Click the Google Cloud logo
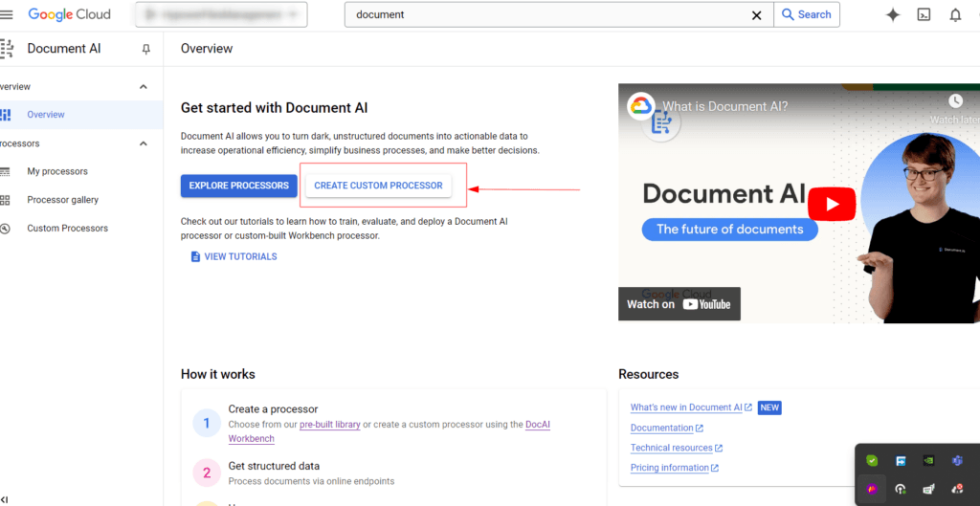Image resolution: width=980 pixels, height=506 pixels. click(69, 14)
